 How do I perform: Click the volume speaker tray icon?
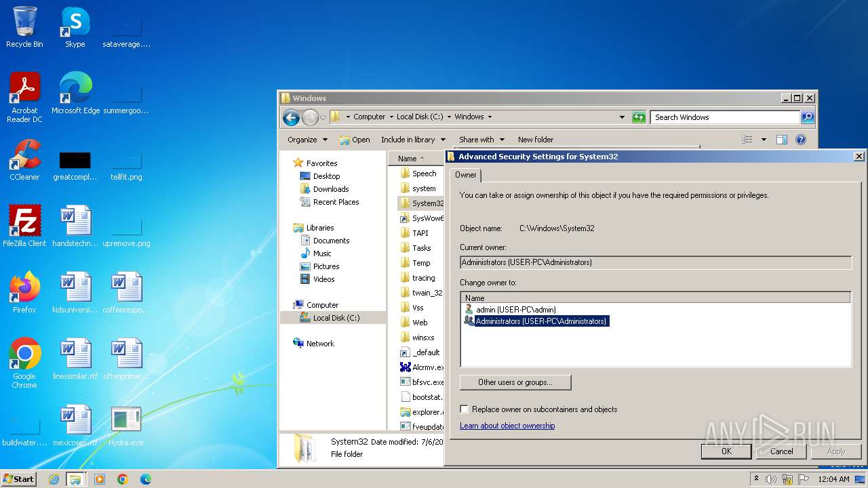[x=771, y=479]
